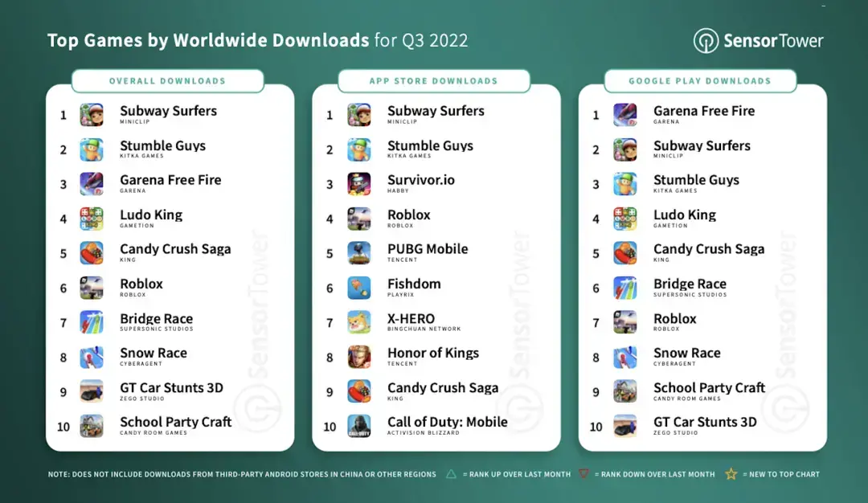Click Ludo King icon in Google Play list
The image size is (868, 503).
point(624,219)
